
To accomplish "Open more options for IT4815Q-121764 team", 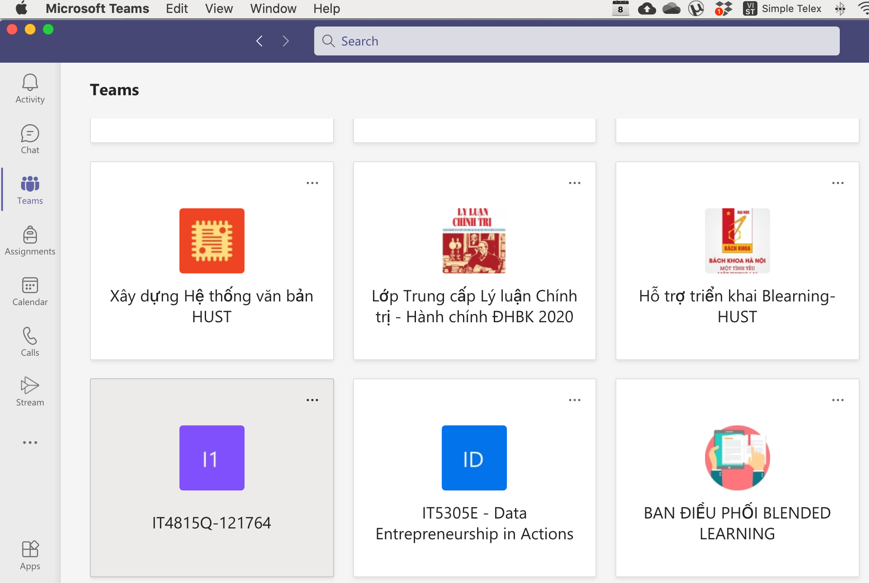I will pos(312,400).
